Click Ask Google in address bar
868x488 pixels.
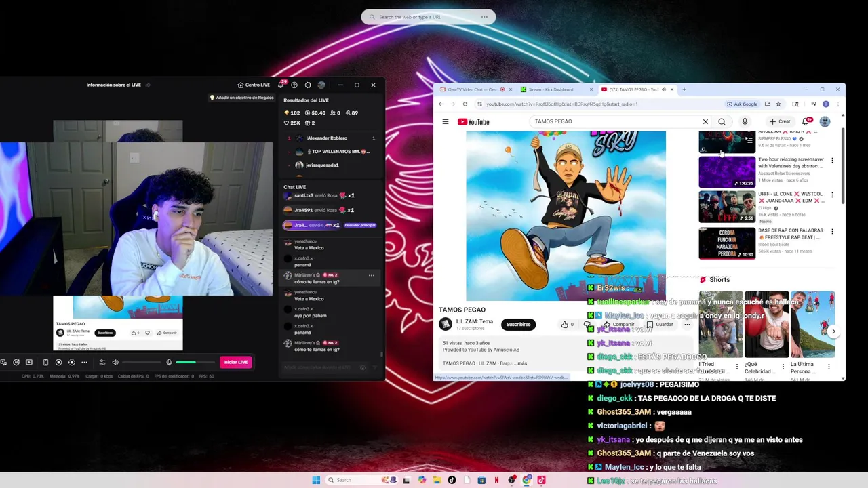tap(743, 104)
